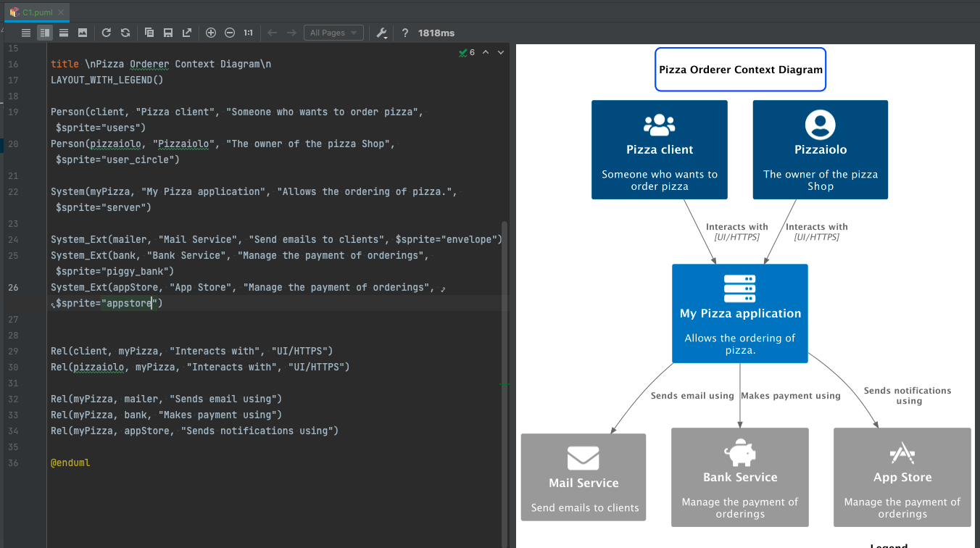Reset preview zoom with the 1:1 icon
The height and width of the screenshot is (548, 980).
(x=249, y=33)
